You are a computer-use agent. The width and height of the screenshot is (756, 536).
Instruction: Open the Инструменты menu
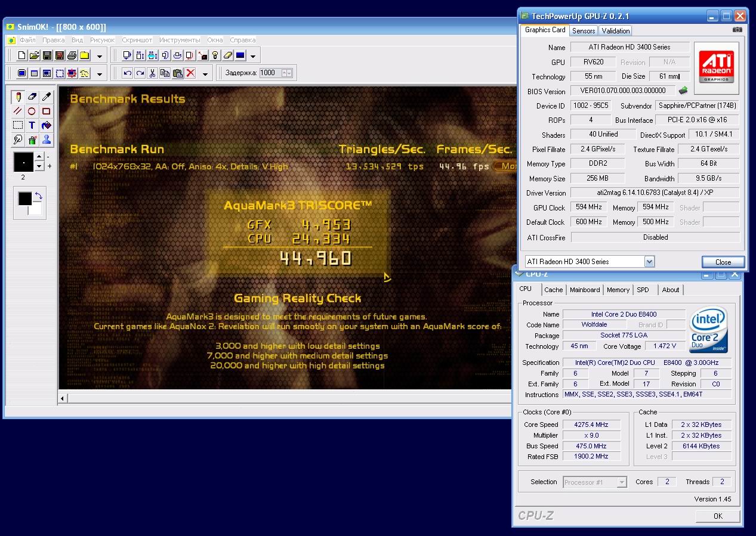(180, 40)
